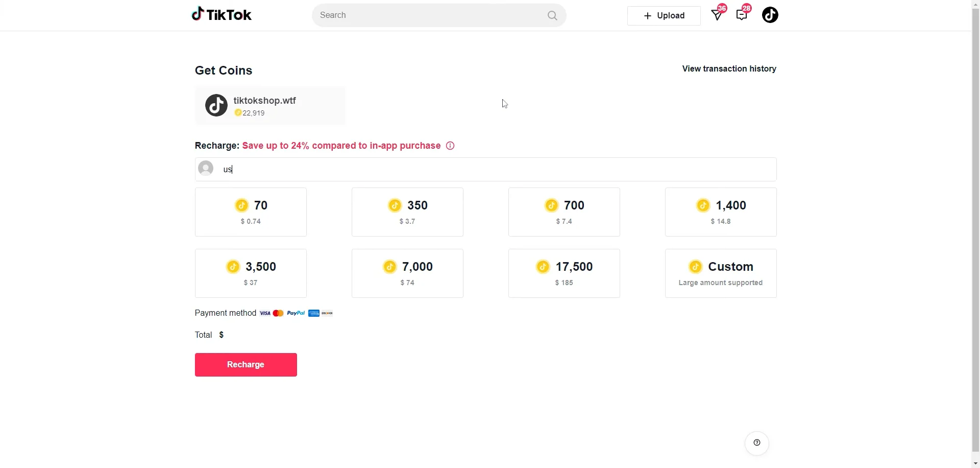Open the Get Coins page header
Screen dimensions: 980x468
pyautogui.click(x=223, y=70)
